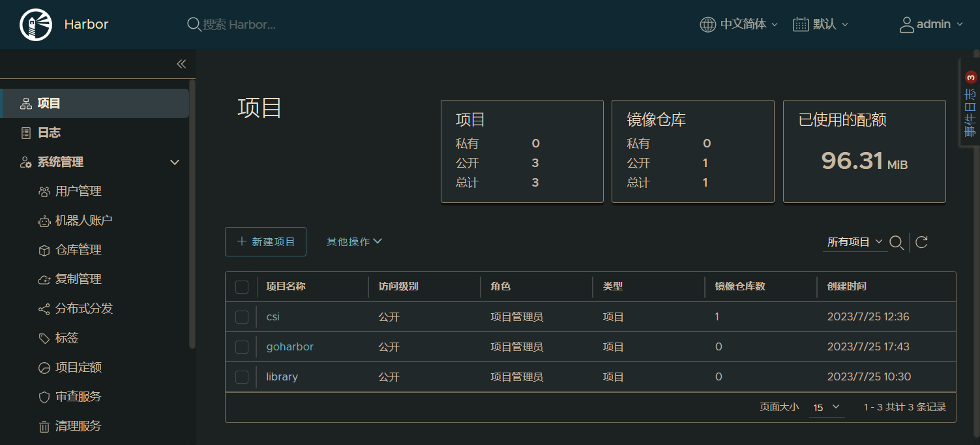This screenshot has height=445, width=980.
Task: Check the select-all checkbox in table header
Action: (242, 287)
